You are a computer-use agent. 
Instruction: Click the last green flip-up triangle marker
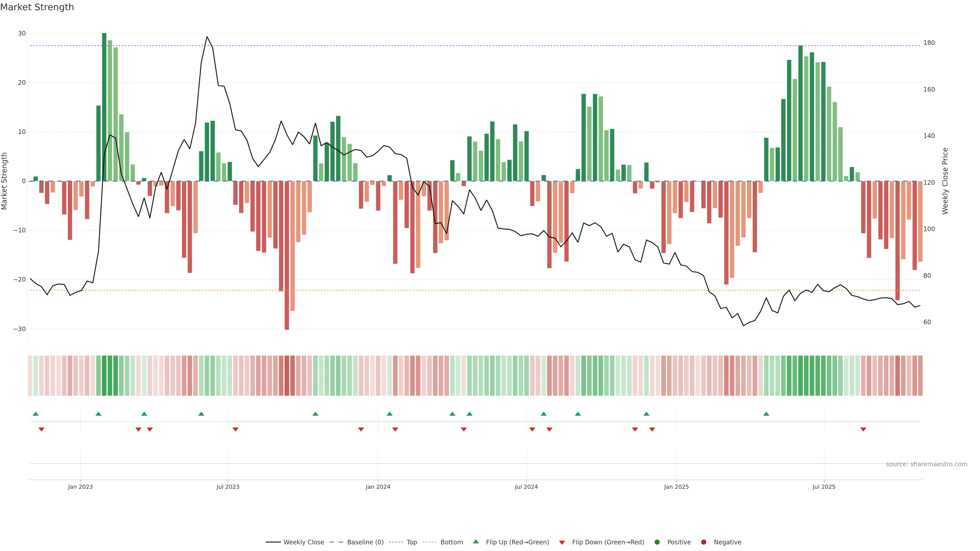766,414
